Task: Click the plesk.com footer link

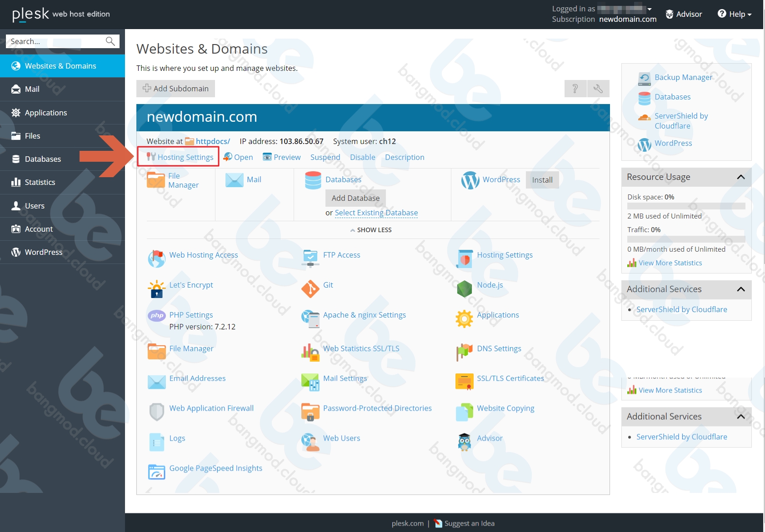Action: [408, 523]
